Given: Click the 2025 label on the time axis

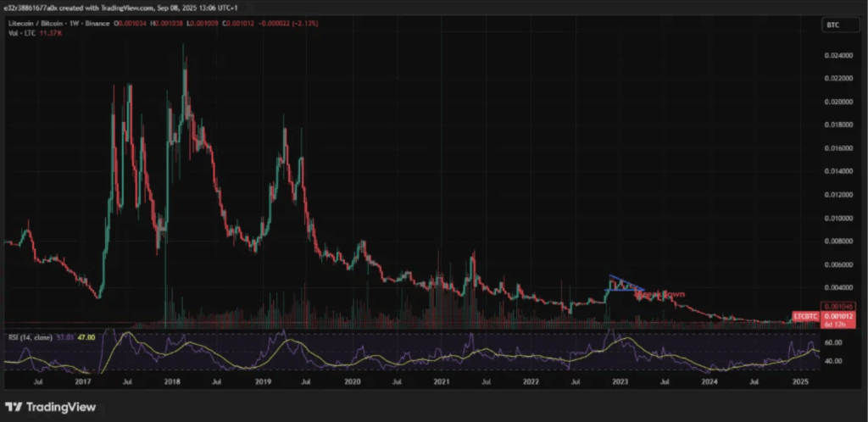Looking at the screenshot, I should pyautogui.click(x=799, y=382).
